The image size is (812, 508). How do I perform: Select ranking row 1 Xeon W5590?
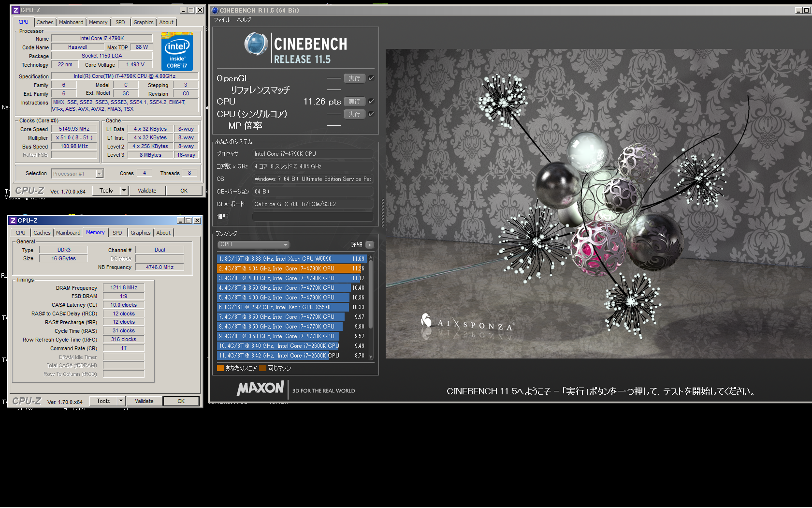click(291, 259)
